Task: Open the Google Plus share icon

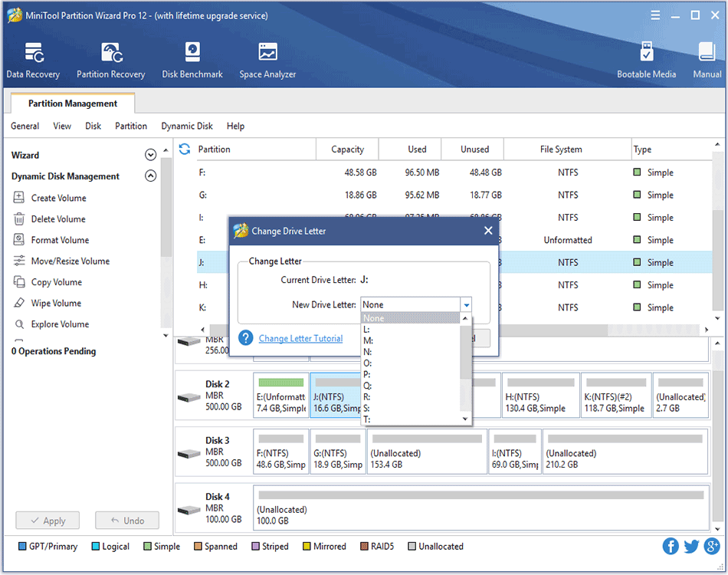Action: [712, 546]
